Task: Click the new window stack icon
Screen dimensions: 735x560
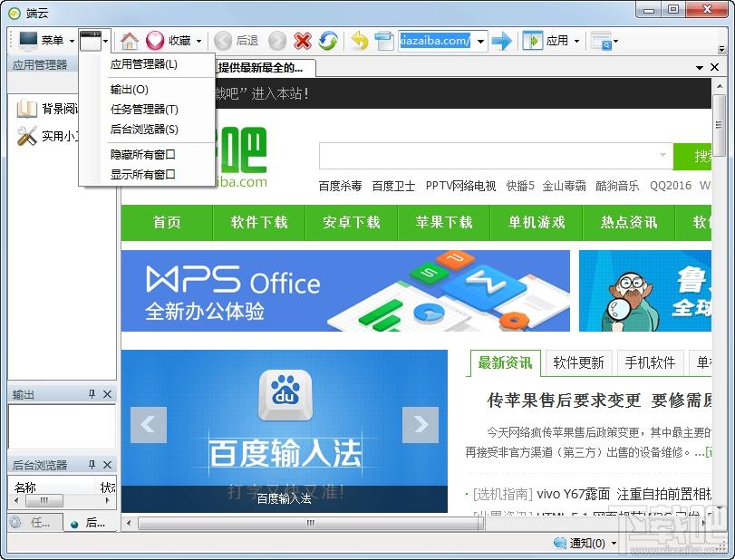Action: point(384,42)
